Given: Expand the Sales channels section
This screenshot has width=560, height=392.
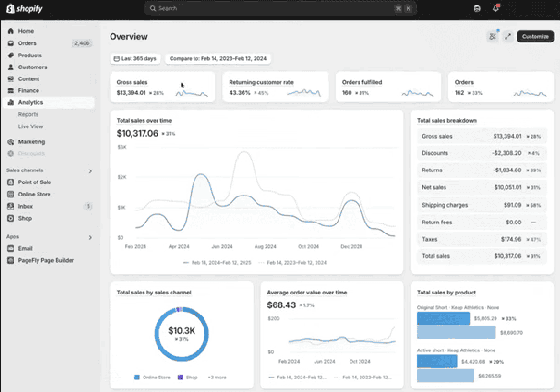Looking at the screenshot, I should [x=90, y=171].
